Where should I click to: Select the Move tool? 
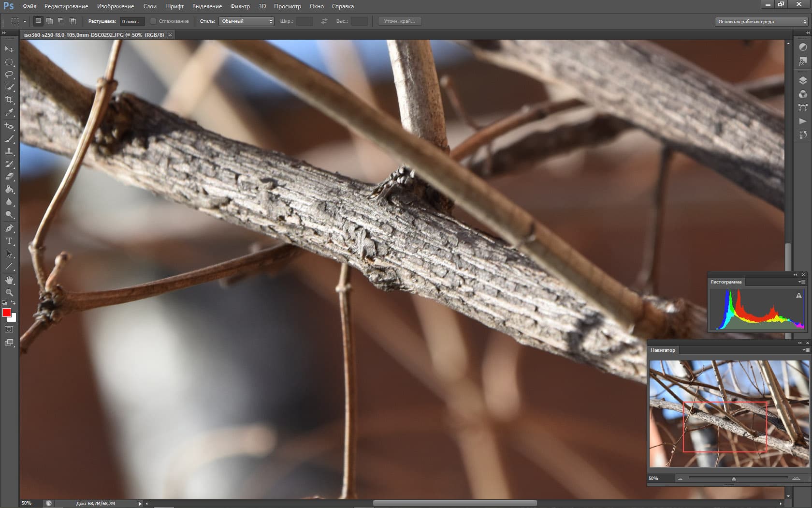tap(9, 49)
